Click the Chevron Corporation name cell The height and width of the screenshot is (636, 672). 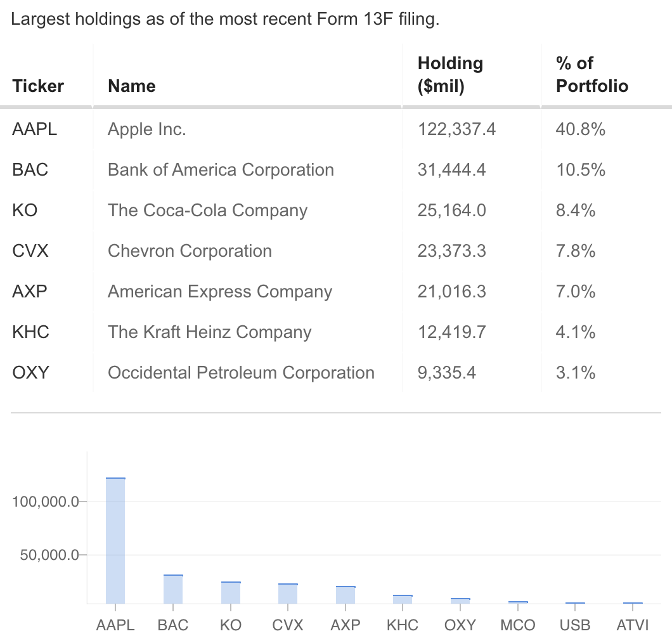click(x=190, y=251)
